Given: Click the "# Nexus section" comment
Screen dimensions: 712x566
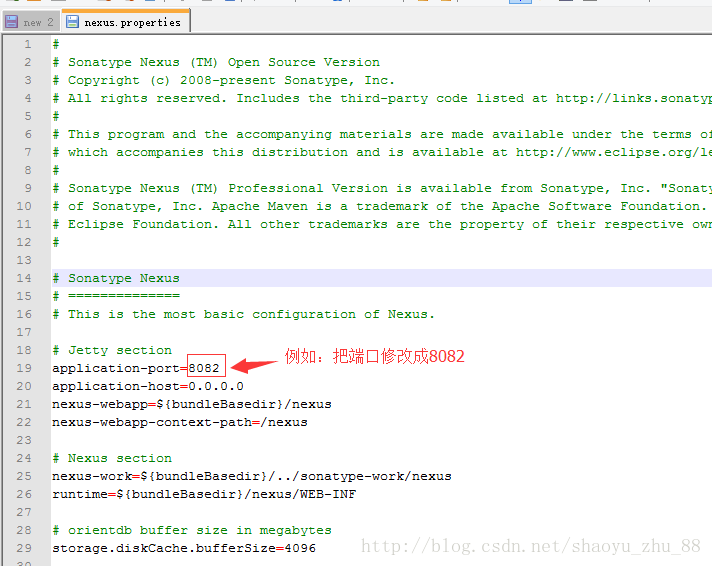Looking at the screenshot, I should [112, 458].
